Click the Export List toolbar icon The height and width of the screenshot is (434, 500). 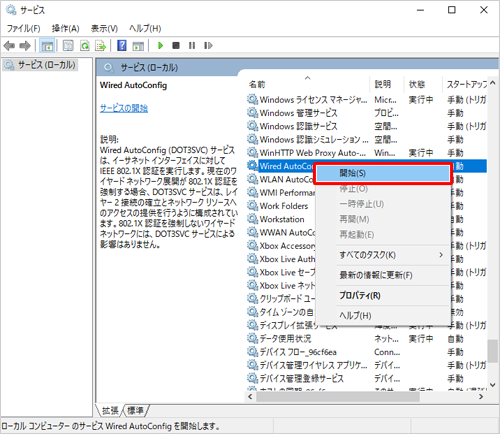pyautogui.click(x=100, y=45)
